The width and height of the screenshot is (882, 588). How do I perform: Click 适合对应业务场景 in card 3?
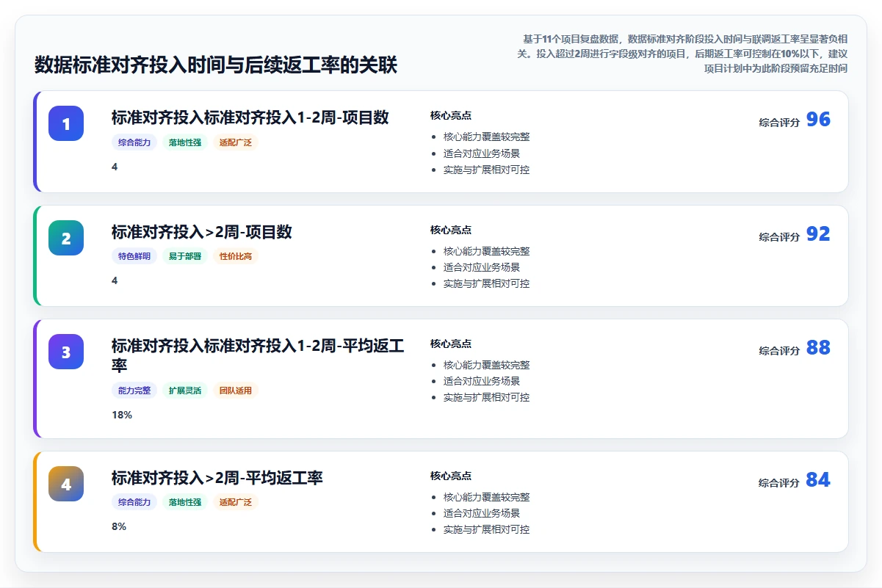coord(482,381)
